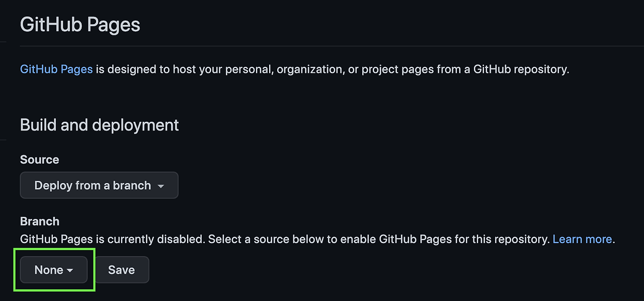
Task: Click the dropdown arrow beside 'Deploy from a branch'
Action: 161,185
